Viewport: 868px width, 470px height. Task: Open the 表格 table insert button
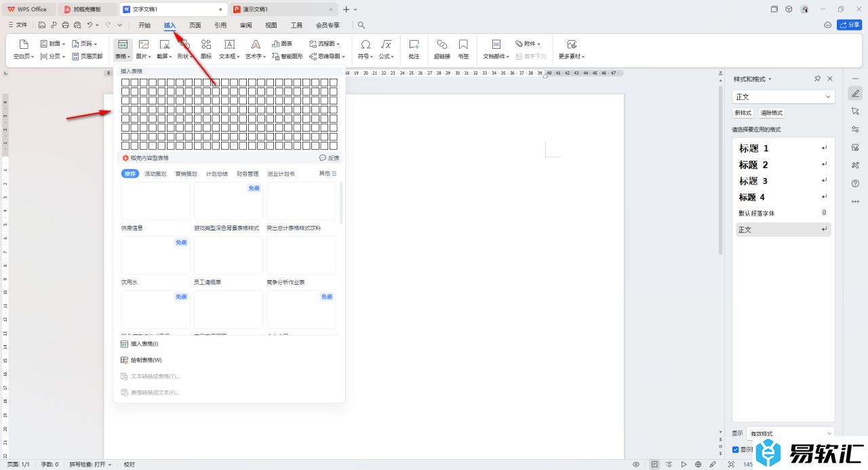[x=122, y=49]
